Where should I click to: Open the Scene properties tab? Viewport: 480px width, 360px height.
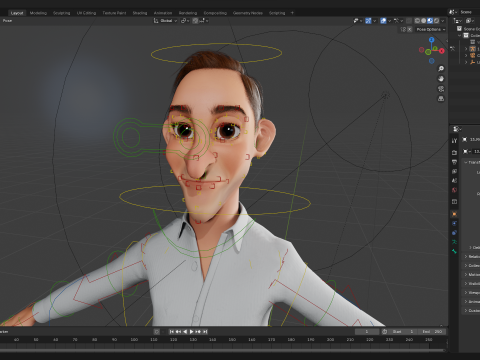pos(454,181)
